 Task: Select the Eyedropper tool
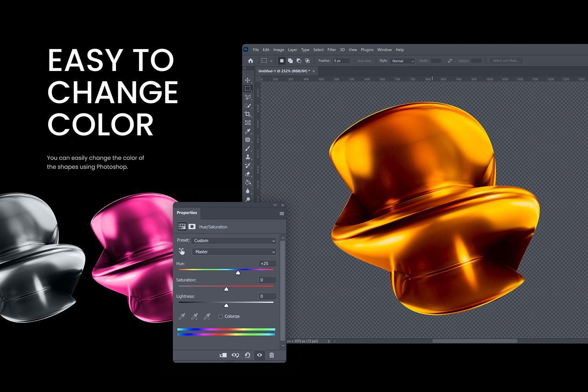click(248, 132)
